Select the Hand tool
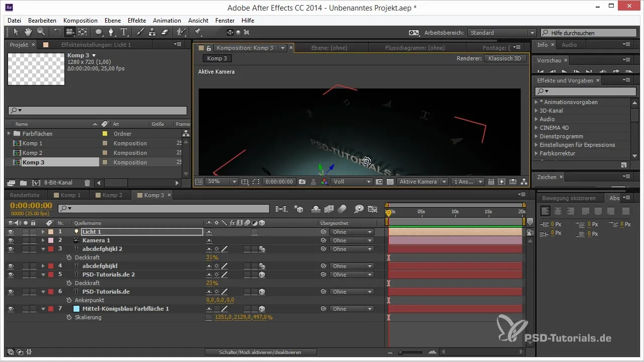 [x=28, y=32]
